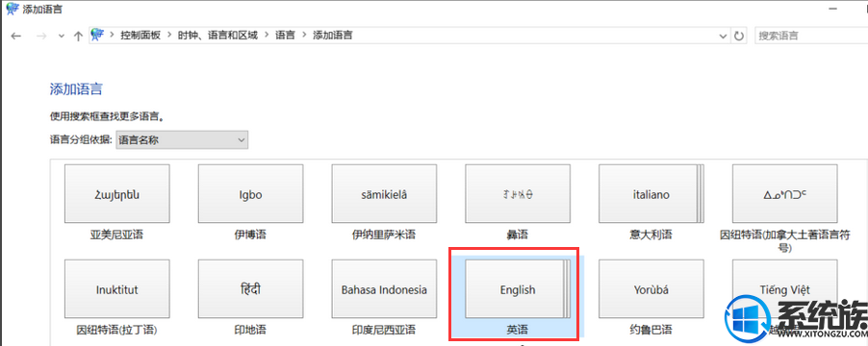Click the Forward navigation arrow
Image resolution: width=868 pixels, height=346 pixels.
(x=41, y=36)
